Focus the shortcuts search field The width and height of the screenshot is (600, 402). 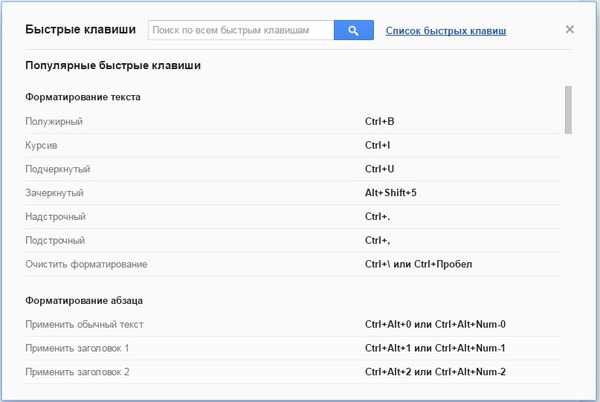click(x=241, y=30)
